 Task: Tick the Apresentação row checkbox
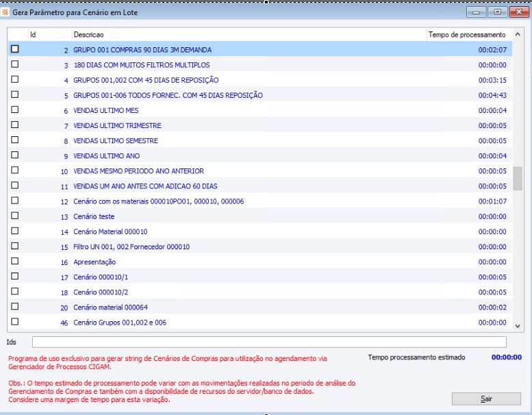click(x=14, y=261)
